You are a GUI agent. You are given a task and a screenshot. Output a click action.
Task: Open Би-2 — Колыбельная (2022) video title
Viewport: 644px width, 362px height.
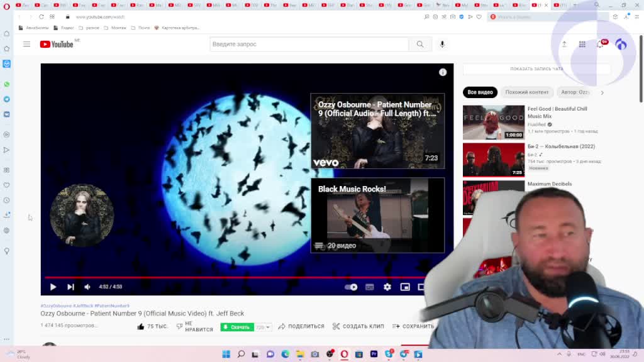[x=561, y=146]
